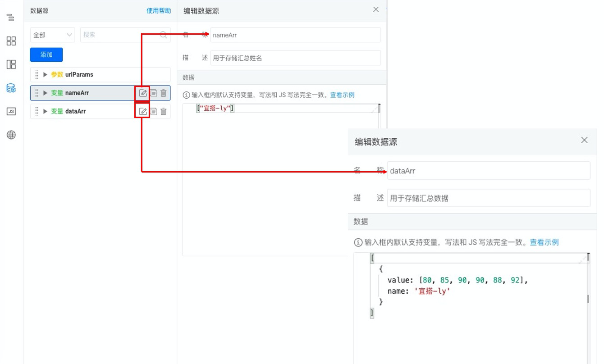The height and width of the screenshot is (364, 604).
Task: Click the description field containing 用于存储汇总数据
Action: tap(488, 198)
